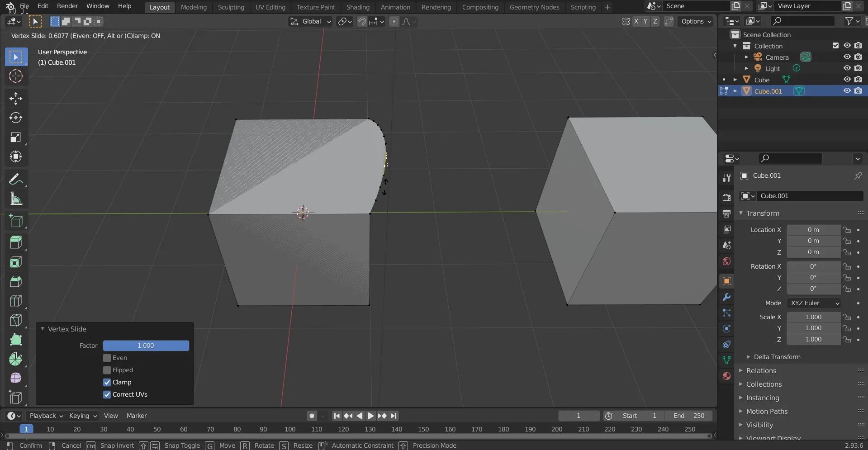
Task: Open the Transform Orientation dropdown showing Global
Action: [x=311, y=21]
